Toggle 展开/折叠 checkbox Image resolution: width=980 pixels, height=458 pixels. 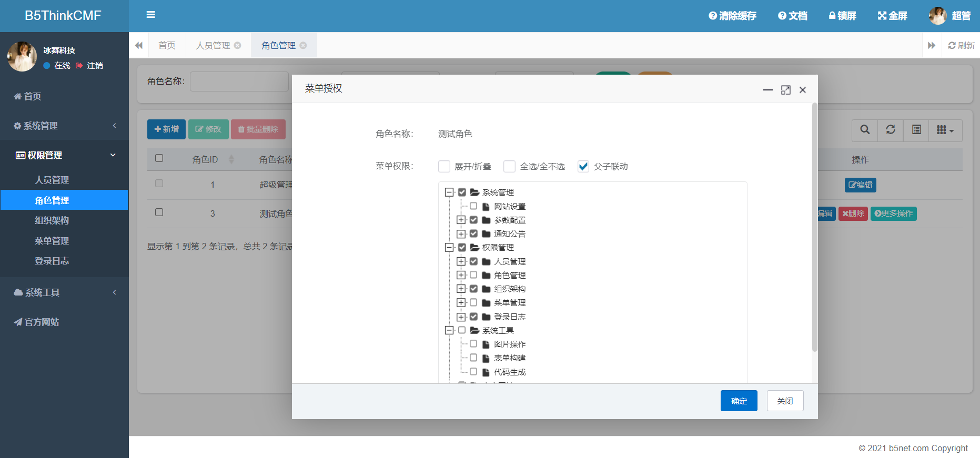tap(444, 167)
